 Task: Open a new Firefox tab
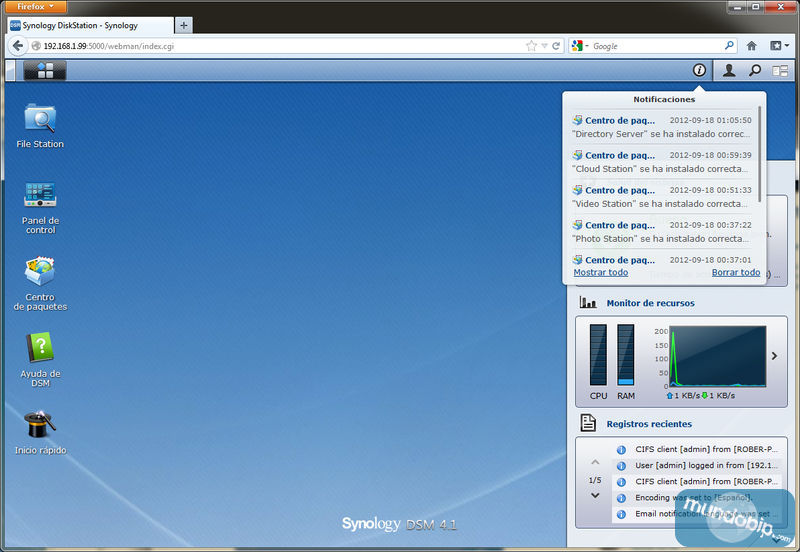click(x=184, y=25)
